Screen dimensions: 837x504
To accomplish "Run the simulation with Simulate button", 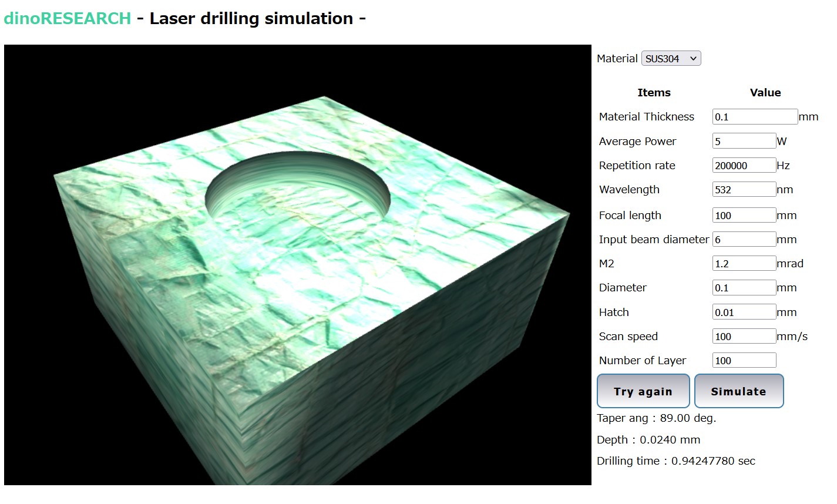I will coord(738,391).
